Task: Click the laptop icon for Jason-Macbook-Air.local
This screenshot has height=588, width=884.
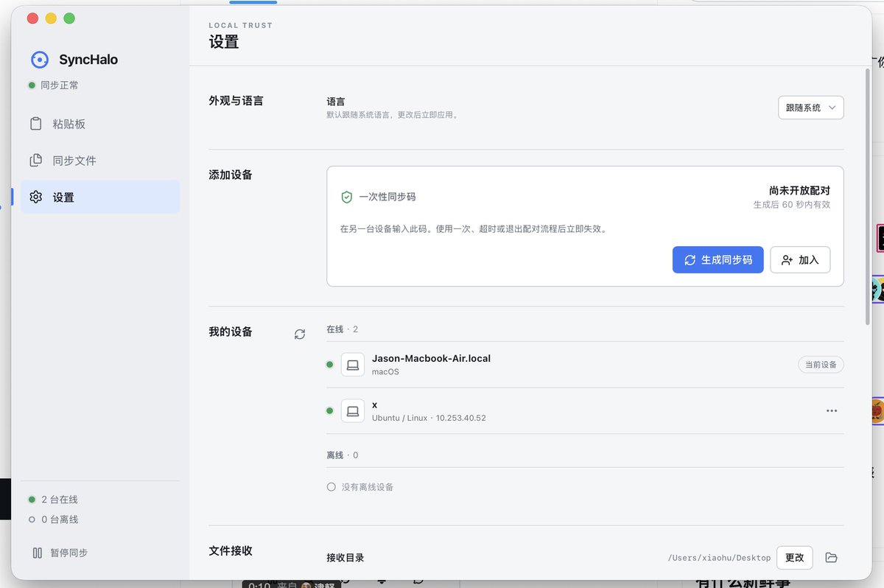Action: [353, 365]
